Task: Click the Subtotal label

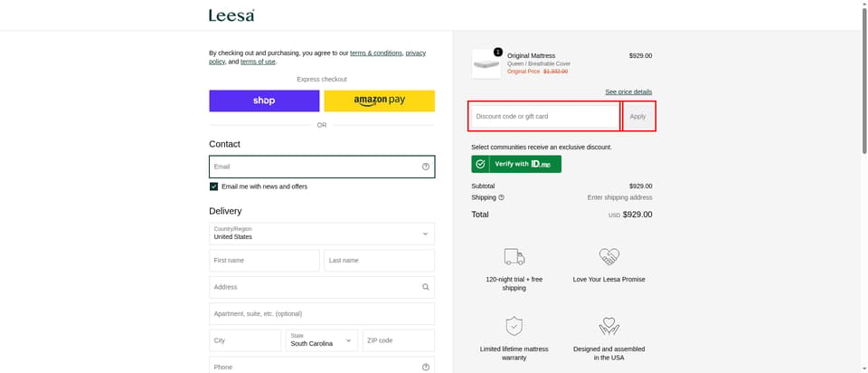Action: tap(483, 186)
